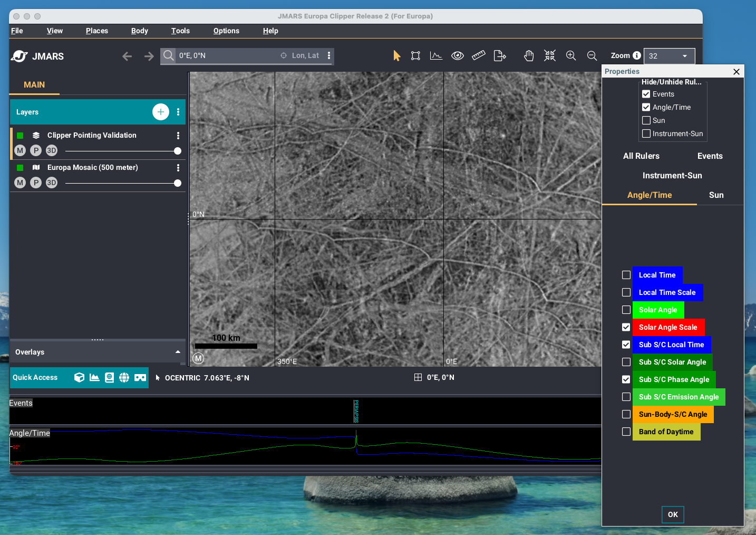This screenshot has height=535, width=756.
Task: Click the recenter arrows icon
Action: click(x=550, y=56)
